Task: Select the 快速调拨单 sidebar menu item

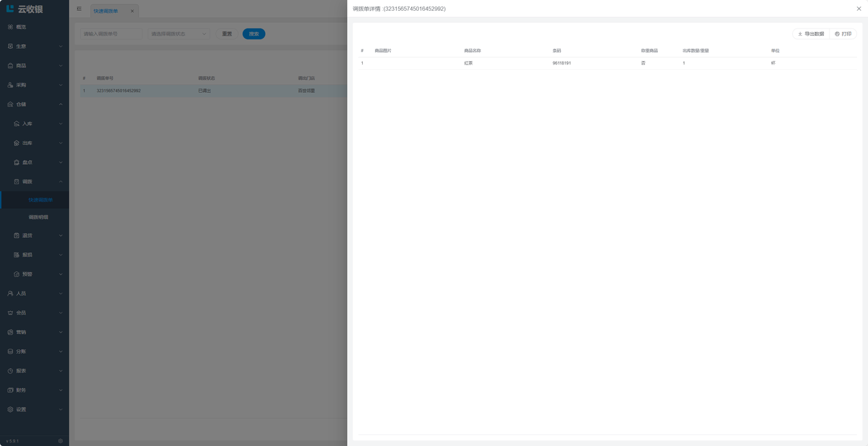Action: (x=40, y=200)
